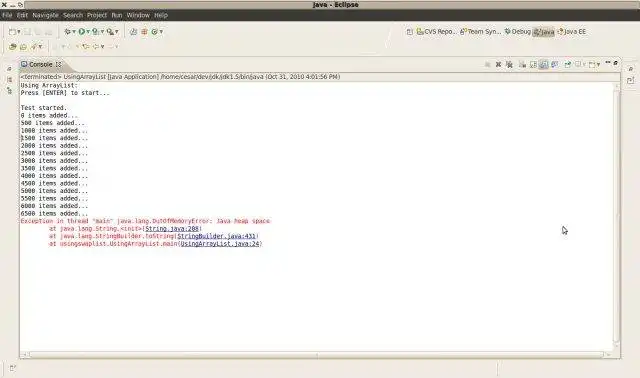Click the console horizontal scrollbar
The height and width of the screenshot is (378, 640).
[316, 355]
